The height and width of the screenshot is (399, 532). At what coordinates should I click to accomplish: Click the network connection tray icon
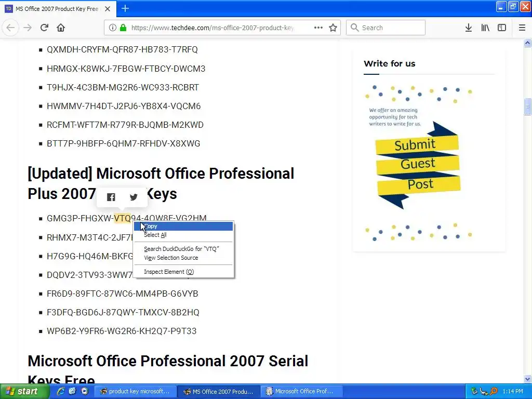pos(484,392)
